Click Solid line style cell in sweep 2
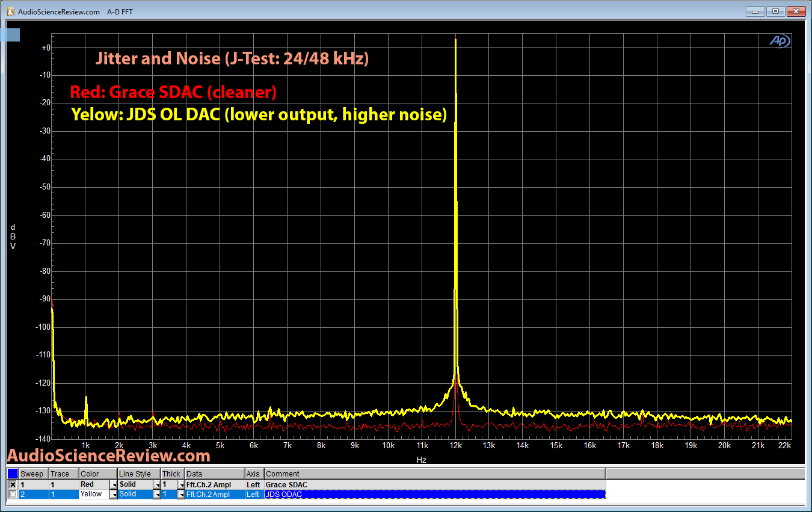Viewport: 812px width, 512px height. (135, 494)
